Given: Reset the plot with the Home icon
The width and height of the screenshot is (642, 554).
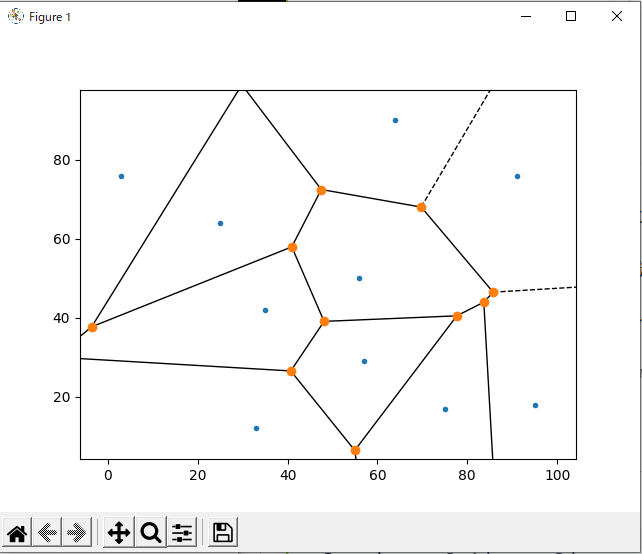Looking at the screenshot, I should click(x=17, y=533).
